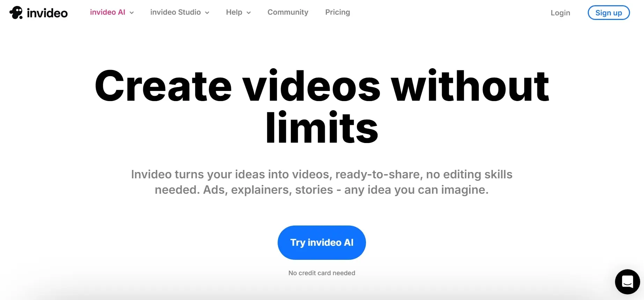644x300 pixels.
Task: Open the chat support widget
Action: (627, 281)
